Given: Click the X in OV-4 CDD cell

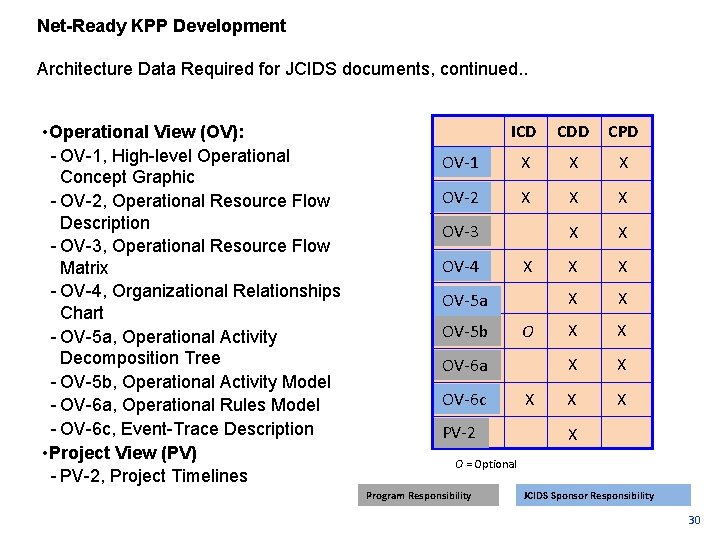Looking at the screenshot, I should tap(573, 266).
